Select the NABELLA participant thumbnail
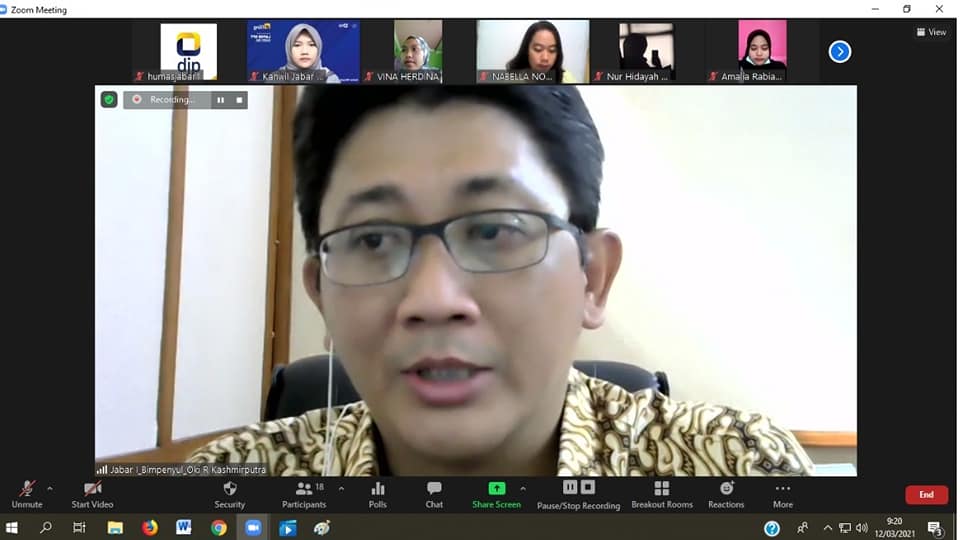Image resolution: width=960 pixels, height=540 pixels. point(532,51)
